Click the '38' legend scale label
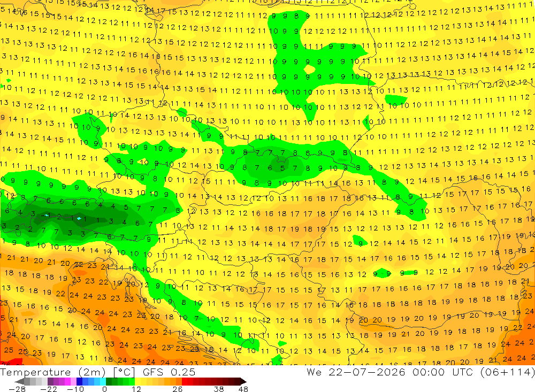This screenshot has width=535, height=392. click(219, 389)
